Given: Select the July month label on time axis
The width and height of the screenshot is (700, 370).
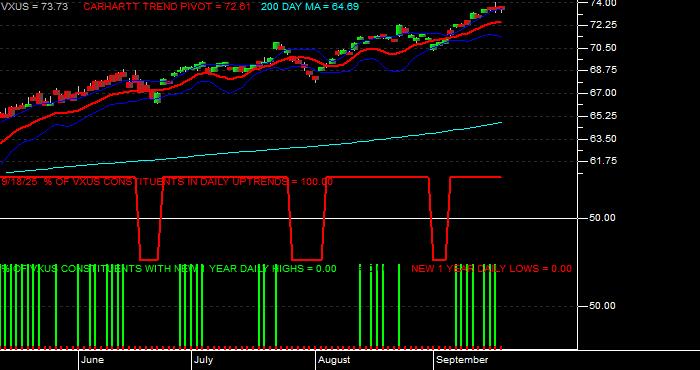Looking at the screenshot, I should [x=204, y=360].
